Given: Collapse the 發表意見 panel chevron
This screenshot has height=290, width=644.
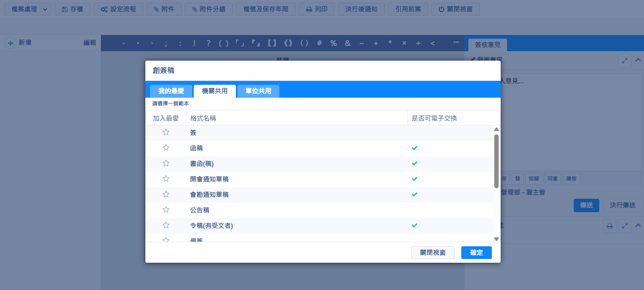Looking at the screenshot, I should [638, 60].
